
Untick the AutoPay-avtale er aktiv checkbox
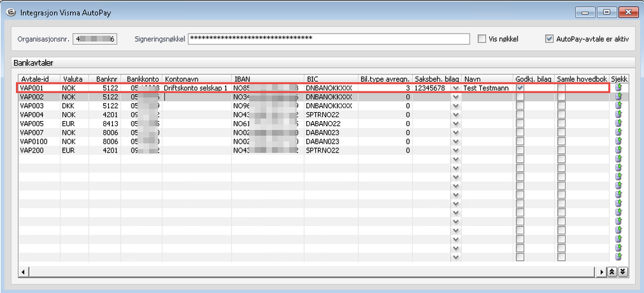pos(549,39)
